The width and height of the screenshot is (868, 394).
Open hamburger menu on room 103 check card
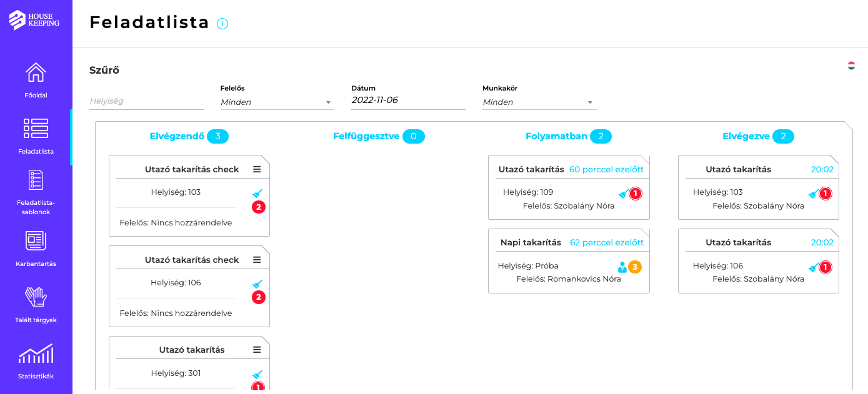[x=257, y=169]
